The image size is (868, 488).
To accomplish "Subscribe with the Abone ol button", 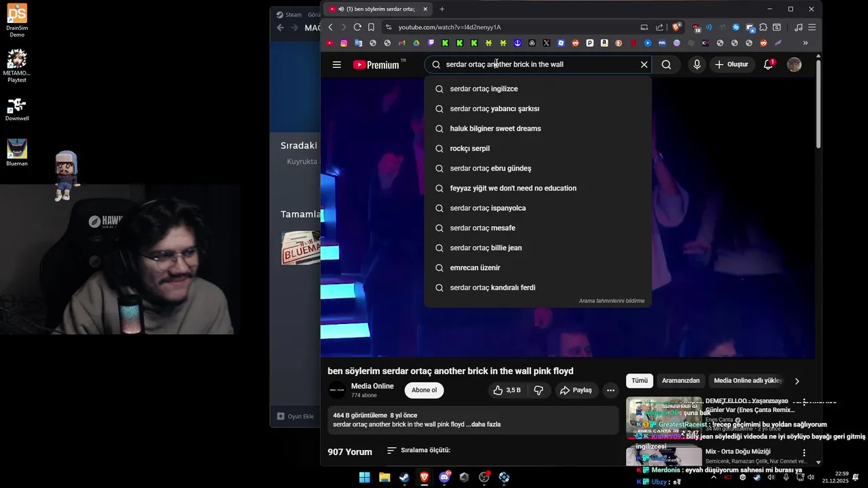I will tap(425, 390).
